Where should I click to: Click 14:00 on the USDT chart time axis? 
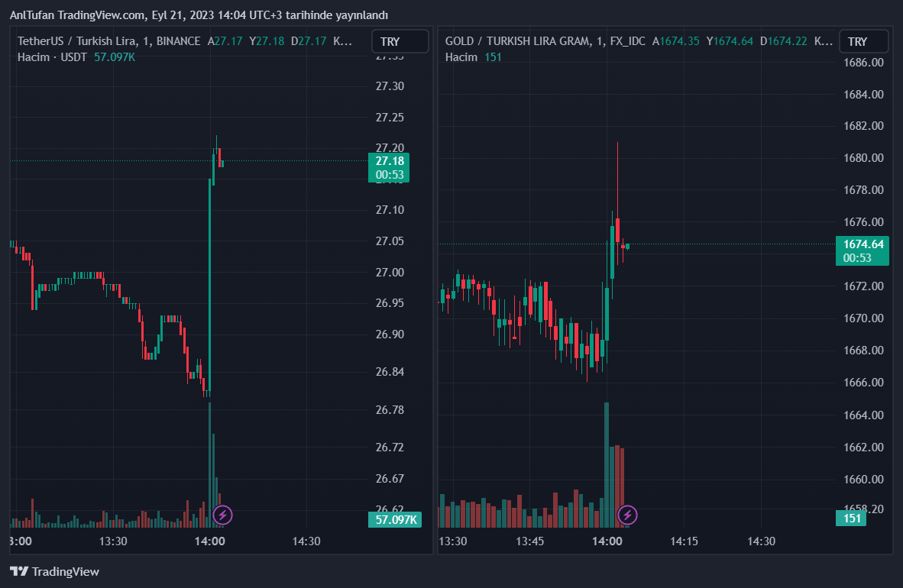pyautogui.click(x=209, y=541)
